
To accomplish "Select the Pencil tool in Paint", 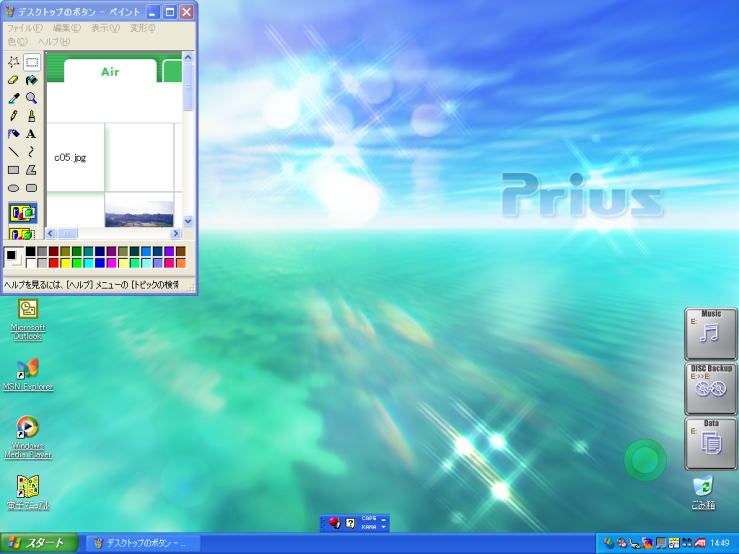I will [x=14, y=116].
